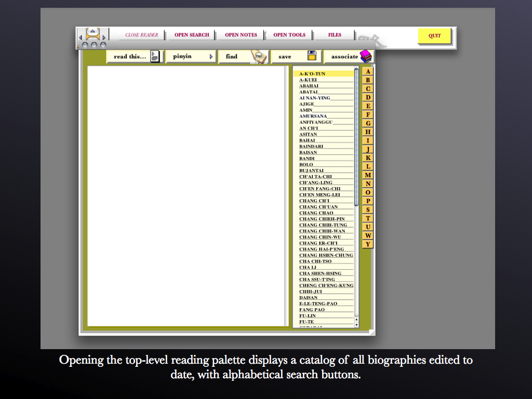
Task: Click the catalog list scrollbar thumb
Action: pyautogui.click(x=356, y=137)
